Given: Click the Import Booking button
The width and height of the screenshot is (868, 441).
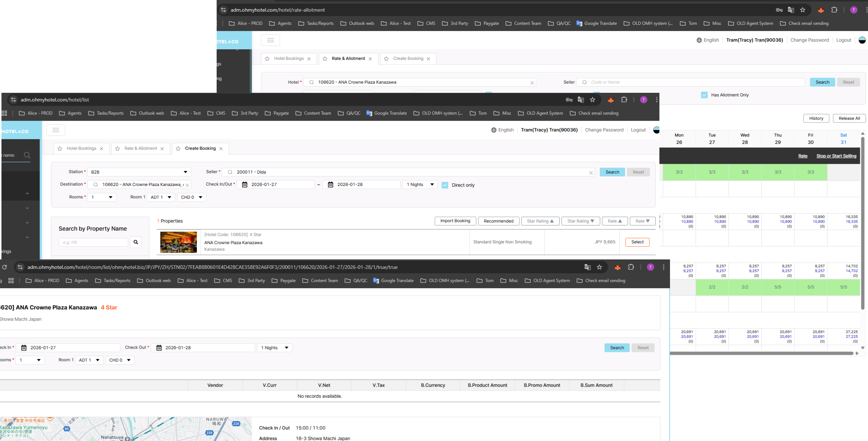Looking at the screenshot, I should point(455,221).
